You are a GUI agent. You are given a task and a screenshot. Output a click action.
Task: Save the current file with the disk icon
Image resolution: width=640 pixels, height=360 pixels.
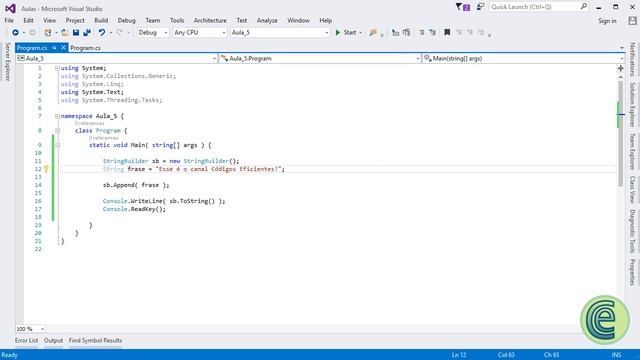76,32
